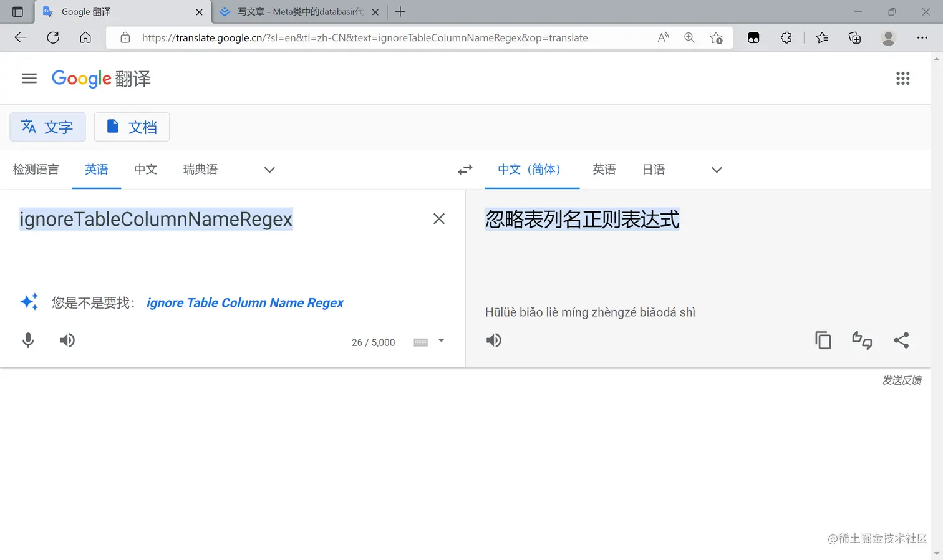Go to the browser home page
The height and width of the screenshot is (560, 943).
tap(85, 37)
